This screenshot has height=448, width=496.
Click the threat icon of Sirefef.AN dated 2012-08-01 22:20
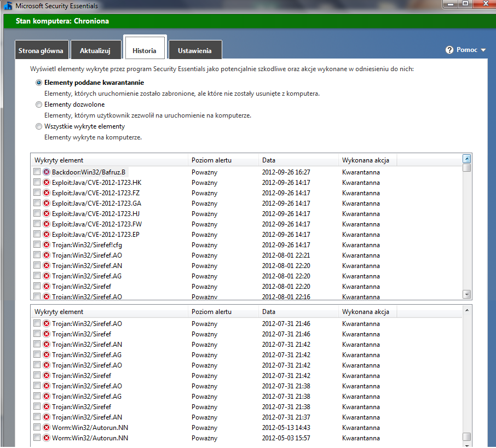pyautogui.click(x=47, y=266)
